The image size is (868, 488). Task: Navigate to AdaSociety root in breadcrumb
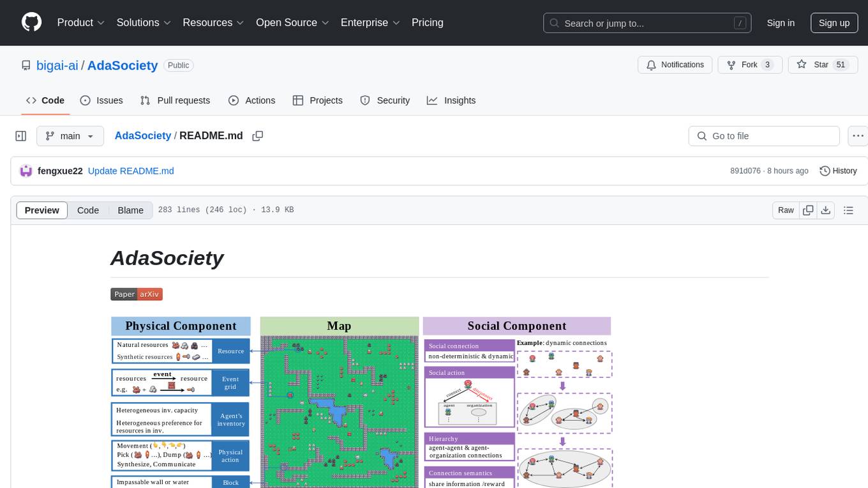point(143,136)
